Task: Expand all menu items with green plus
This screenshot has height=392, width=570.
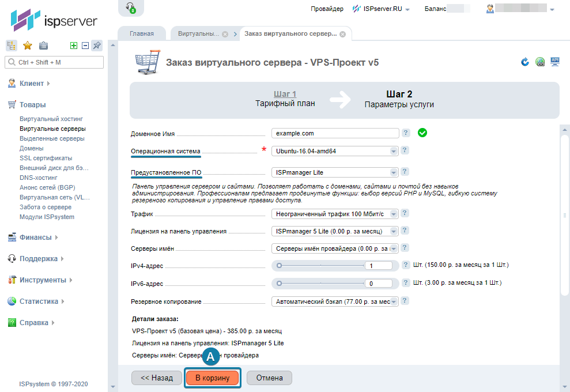Action: point(74,46)
